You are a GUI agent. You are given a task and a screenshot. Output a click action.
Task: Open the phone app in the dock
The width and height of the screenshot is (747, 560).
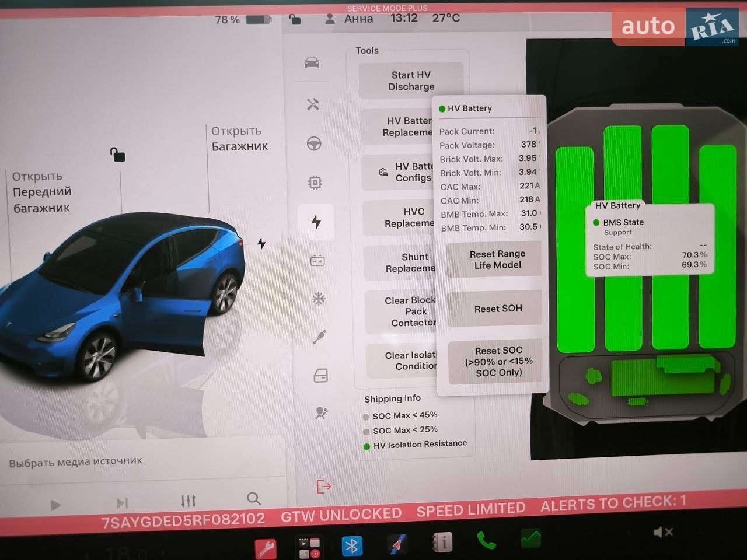pyautogui.click(x=486, y=540)
